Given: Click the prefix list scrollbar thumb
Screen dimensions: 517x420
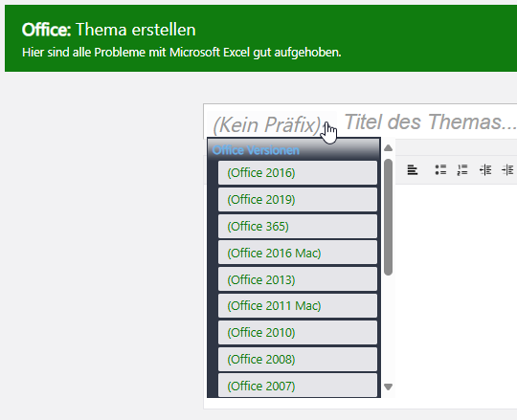Looking at the screenshot, I should (388, 217).
